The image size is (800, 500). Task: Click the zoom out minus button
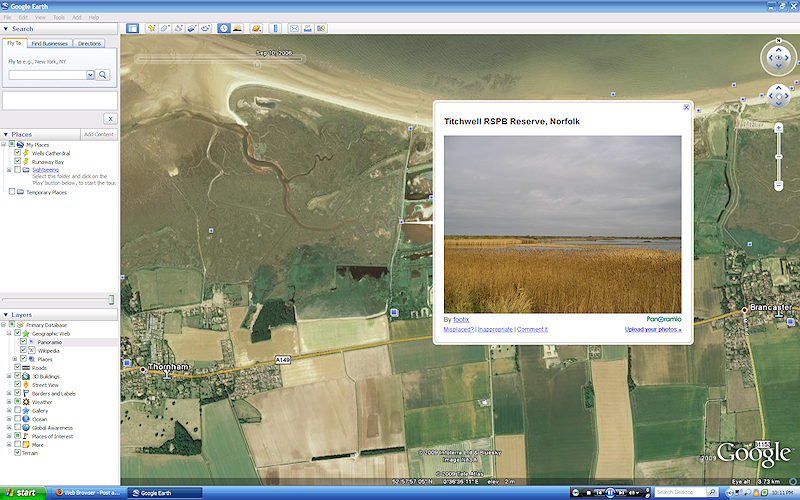click(779, 186)
